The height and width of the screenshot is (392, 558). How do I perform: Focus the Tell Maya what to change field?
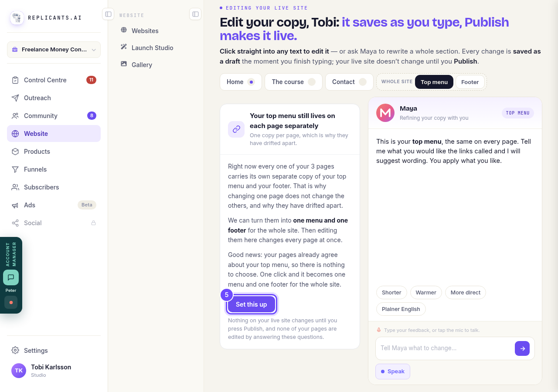[446, 348]
